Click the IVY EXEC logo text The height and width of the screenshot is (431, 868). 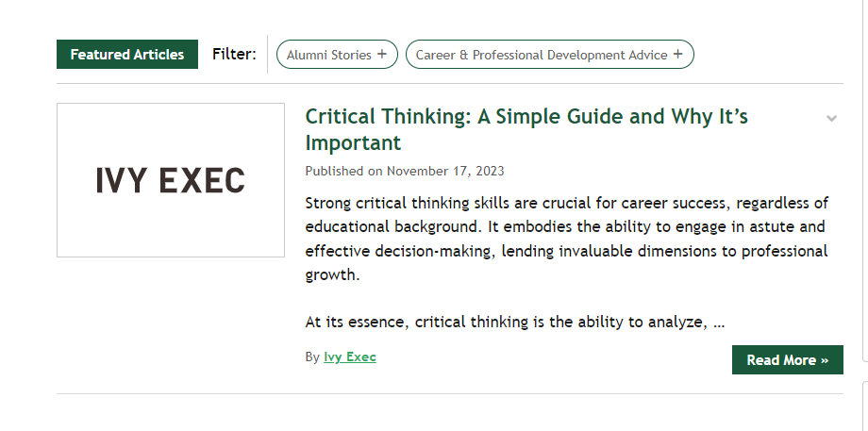[x=171, y=180]
